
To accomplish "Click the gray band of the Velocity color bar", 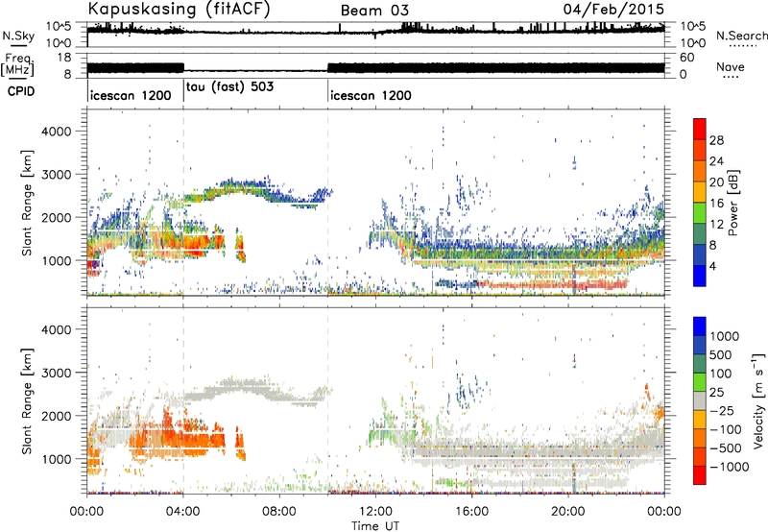I will tap(700, 400).
